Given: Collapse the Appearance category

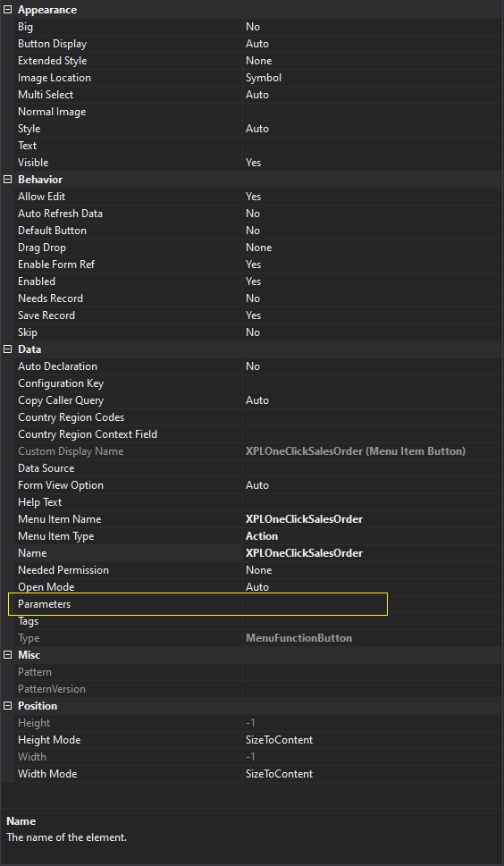Looking at the screenshot, I should pos(8,10).
